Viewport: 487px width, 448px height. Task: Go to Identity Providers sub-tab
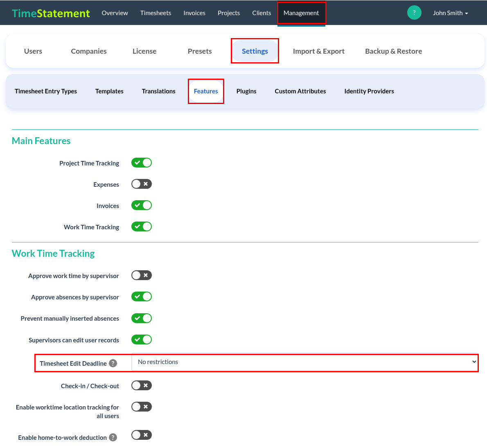pos(369,91)
